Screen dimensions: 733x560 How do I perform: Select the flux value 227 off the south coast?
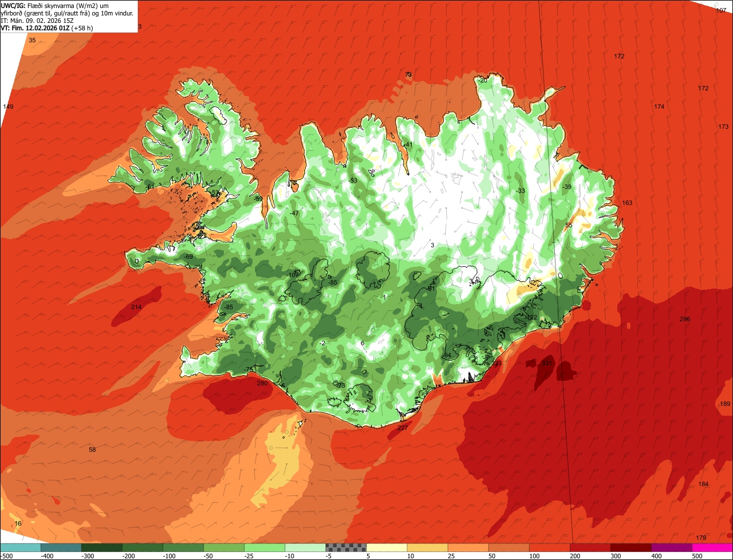403,428
